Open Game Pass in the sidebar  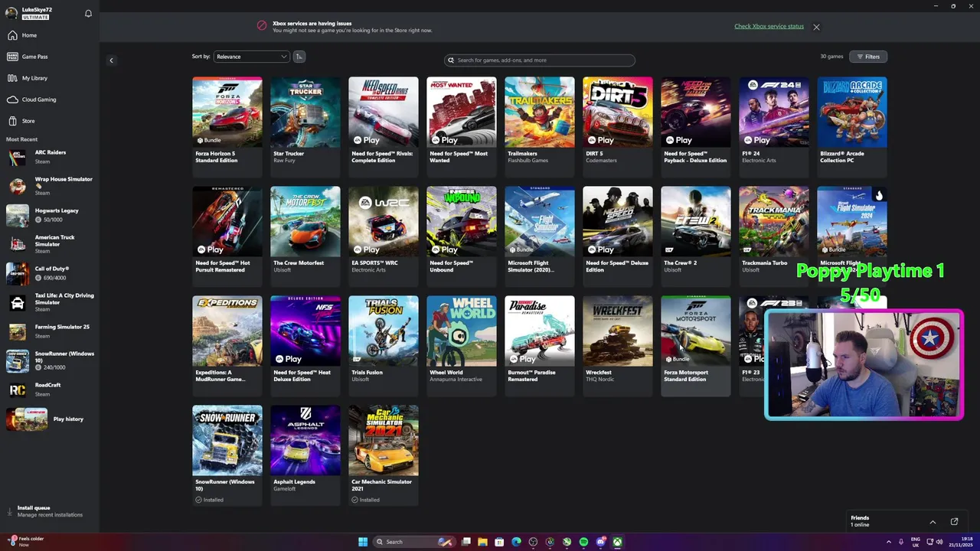coord(49,57)
